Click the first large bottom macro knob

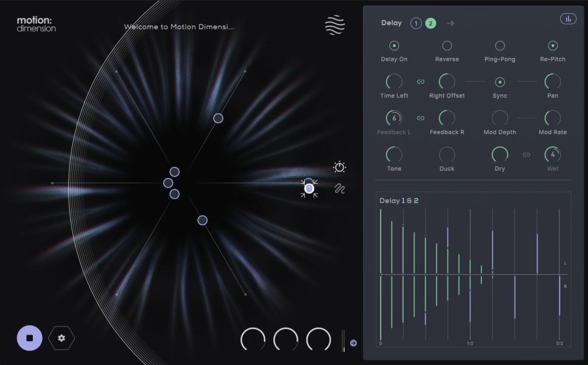click(x=253, y=339)
